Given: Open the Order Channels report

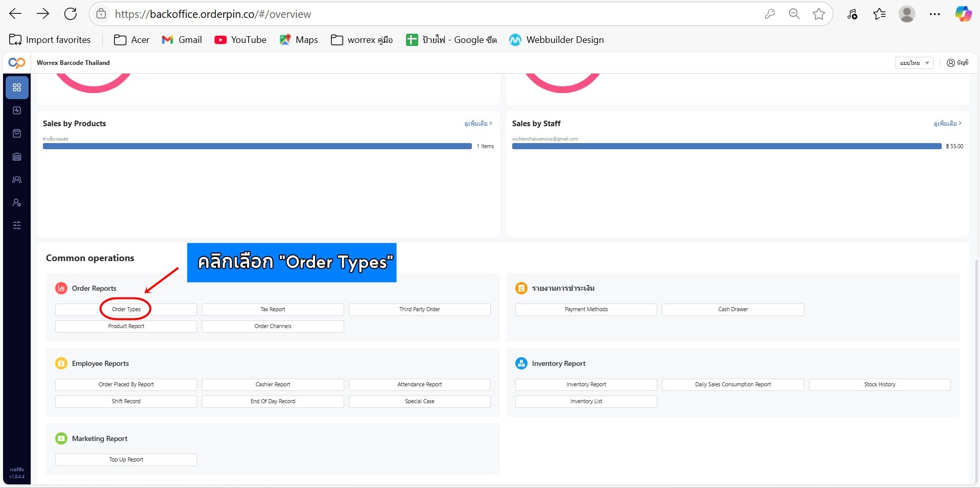Looking at the screenshot, I should pos(273,326).
